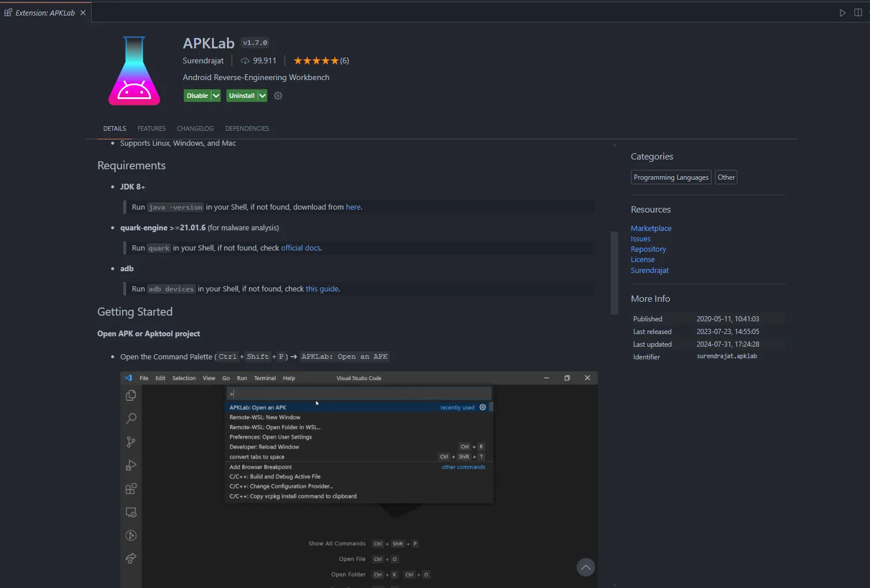Switch to the DEPENDENCIES tab
870x588 pixels.
tap(247, 128)
